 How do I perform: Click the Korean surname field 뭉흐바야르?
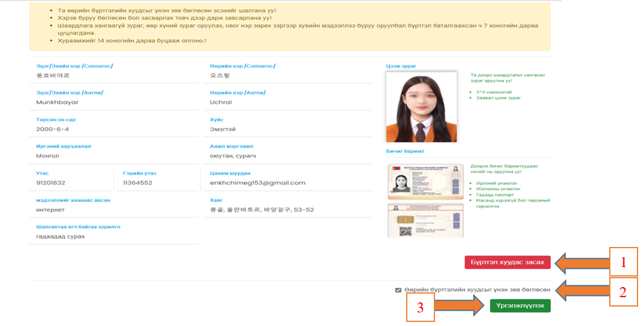[53, 75]
